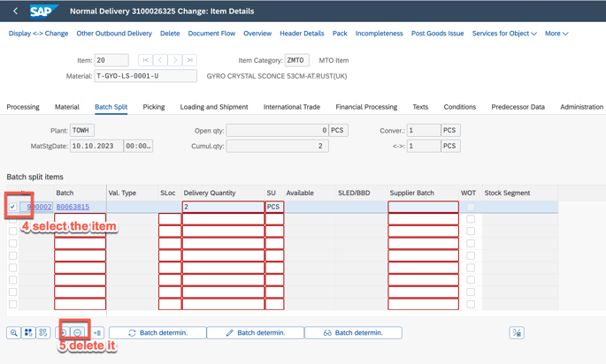Open the More menu dropdown
This screenshot has height=364, width=606.
click(556, 34)
